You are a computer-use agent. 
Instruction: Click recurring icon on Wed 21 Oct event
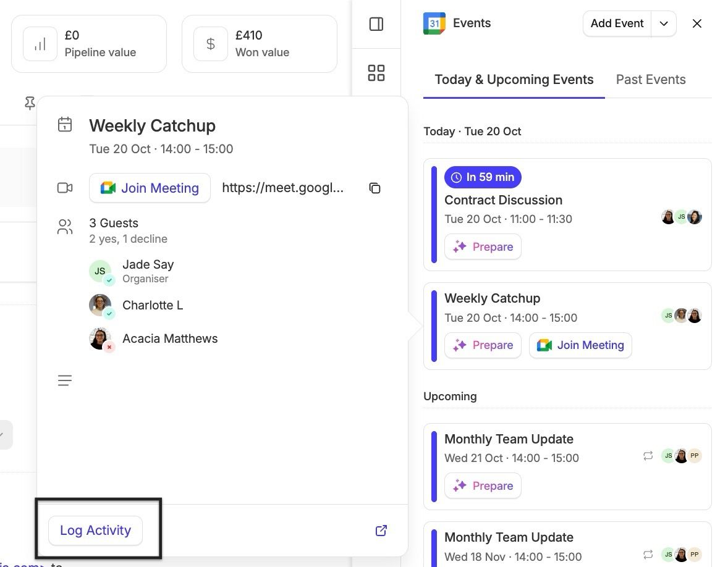[648, 456]
